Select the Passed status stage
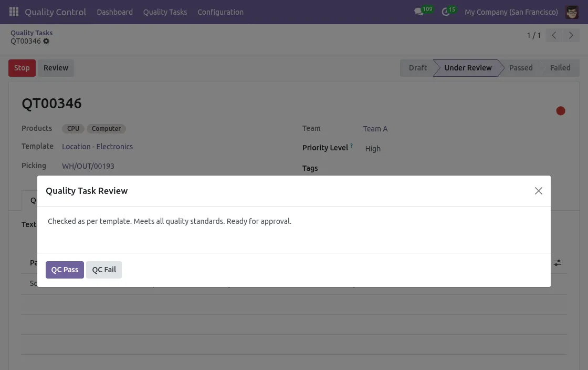Image resolution: width=588 pixels, height=370 pixels. [x=521, y=68]
